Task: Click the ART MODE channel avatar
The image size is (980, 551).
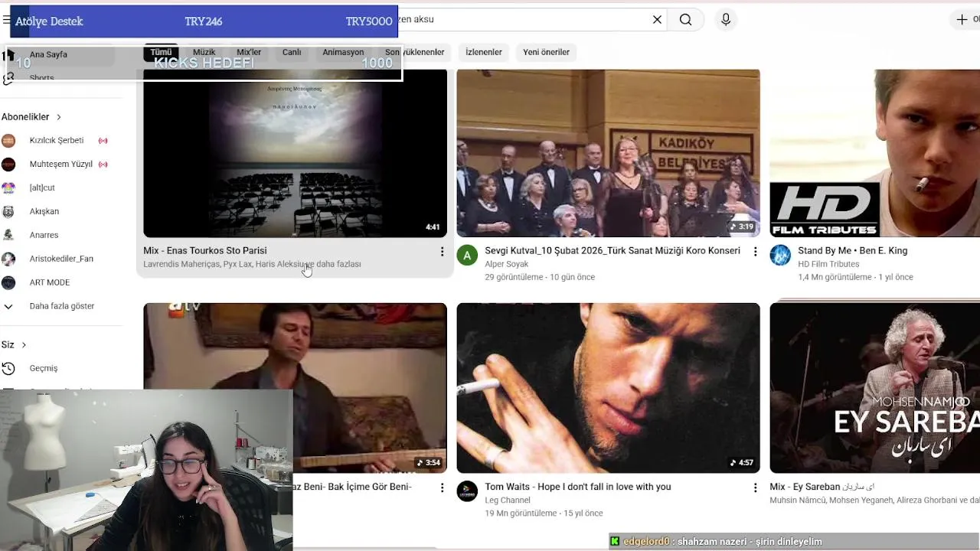Action: coord(8,282)
